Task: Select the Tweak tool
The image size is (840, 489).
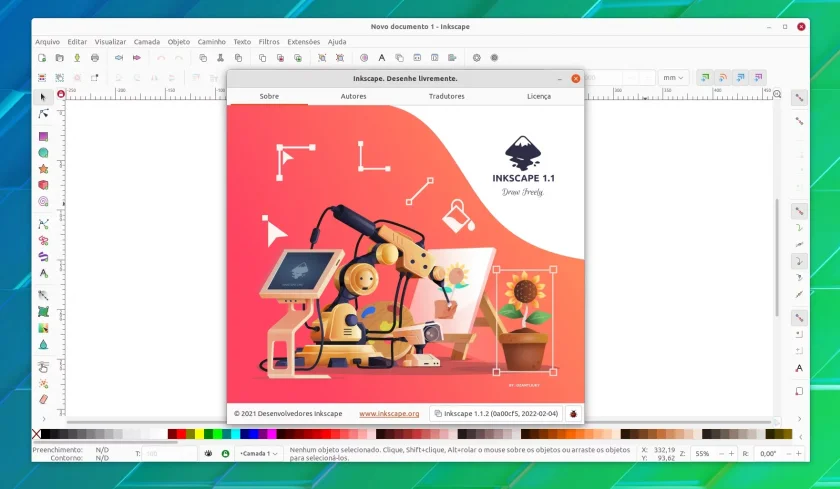Action: [x=43, y=367]
